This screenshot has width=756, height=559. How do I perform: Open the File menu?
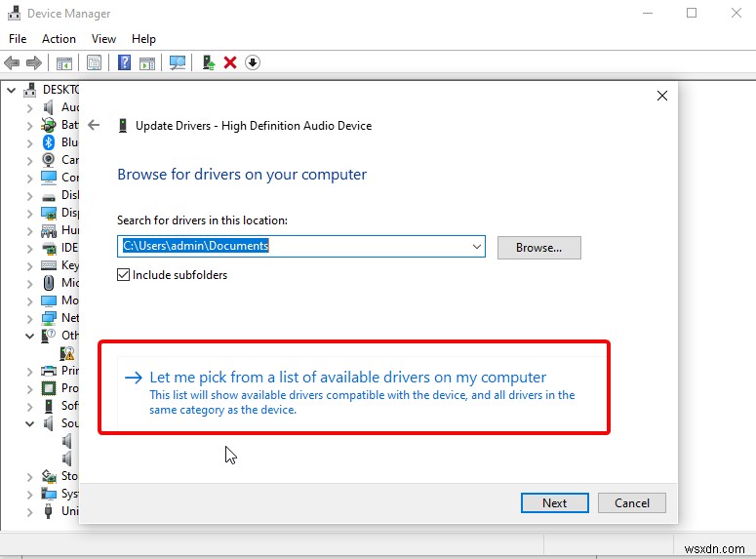(x=18, y=39)
